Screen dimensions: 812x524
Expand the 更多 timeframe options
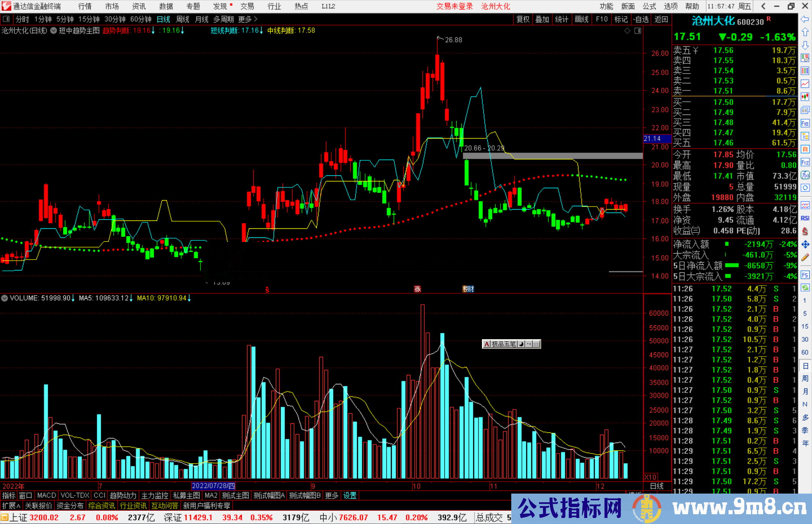point(248,19)
